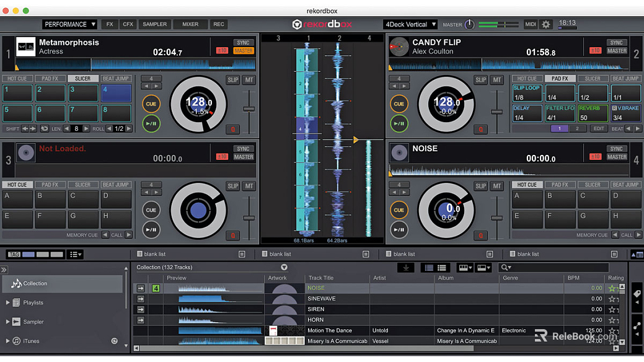Click deck 3 play/pause button

point(151,230)
